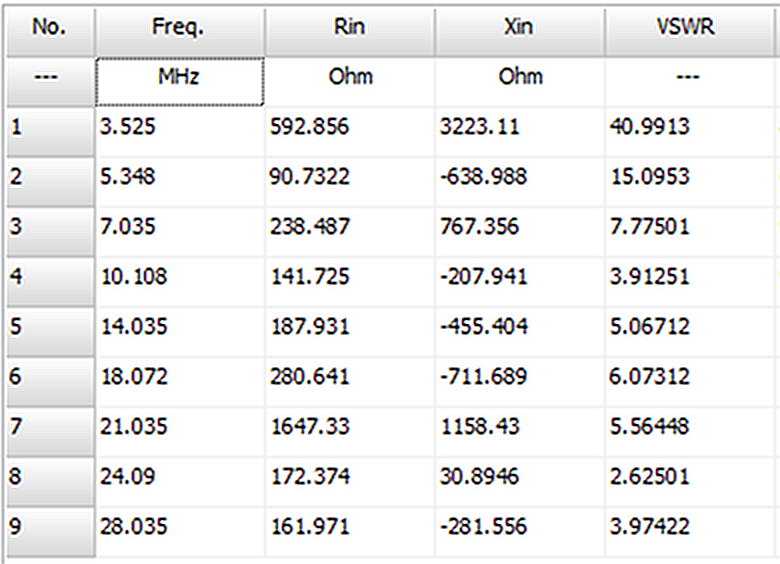Viewport: 780px width, 564px height.
Task: Click the VSWR column header
Action: coord(689,31)
